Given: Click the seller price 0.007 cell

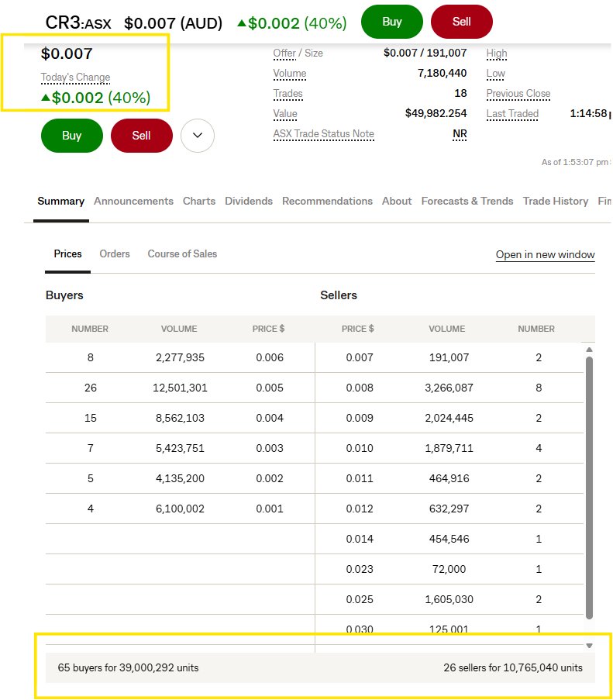Looking at the screenshot, I should click(x=360, y=357).
